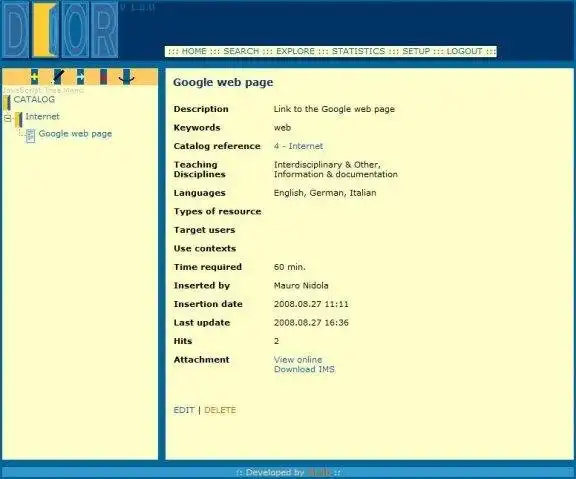Viewport: 576px width, 479px height.
Task: Follow the '4 - Internet' catalog reference link
Action: (x=298, y=146)
